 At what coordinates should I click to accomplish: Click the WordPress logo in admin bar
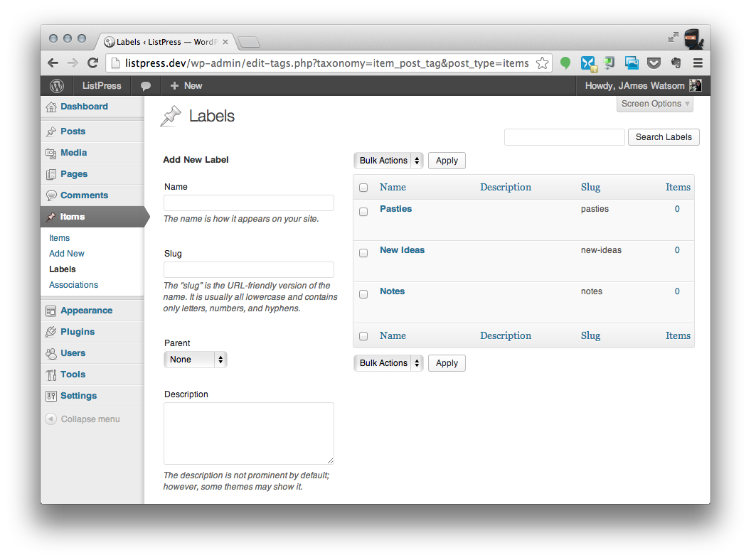[x=56, y=86]
